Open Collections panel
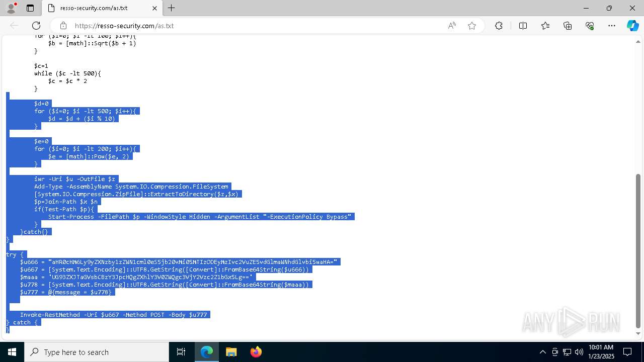The width and height of the screenshot is (644, 362). 568,26
